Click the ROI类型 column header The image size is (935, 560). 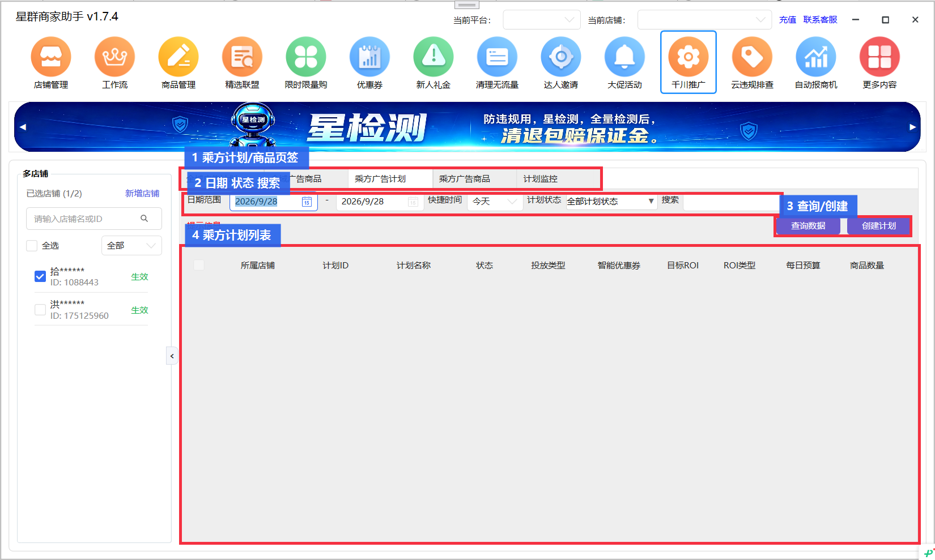(739, 266)
